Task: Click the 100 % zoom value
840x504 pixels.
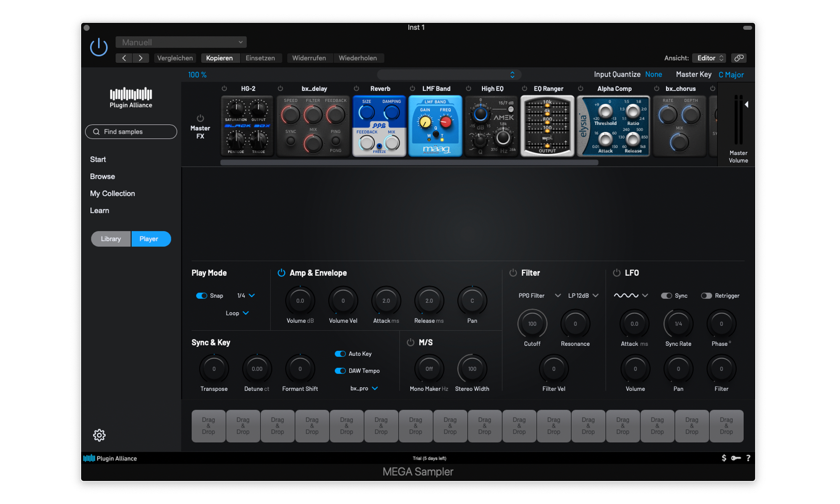Action: [x=197, y=75]
